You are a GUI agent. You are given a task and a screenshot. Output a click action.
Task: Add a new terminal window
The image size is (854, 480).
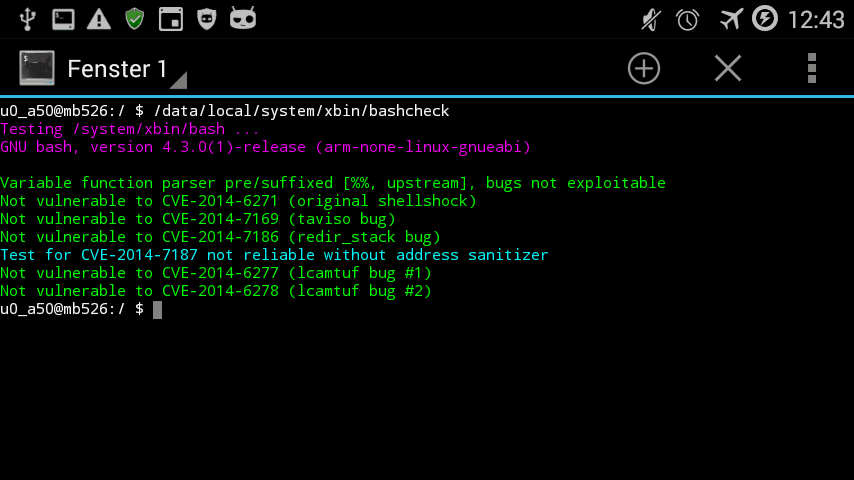click(x=644, y=69)
